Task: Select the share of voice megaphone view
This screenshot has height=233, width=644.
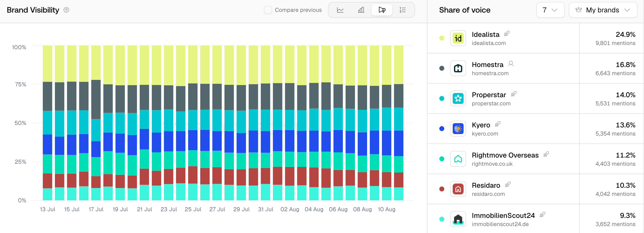Action: [382, 10]
